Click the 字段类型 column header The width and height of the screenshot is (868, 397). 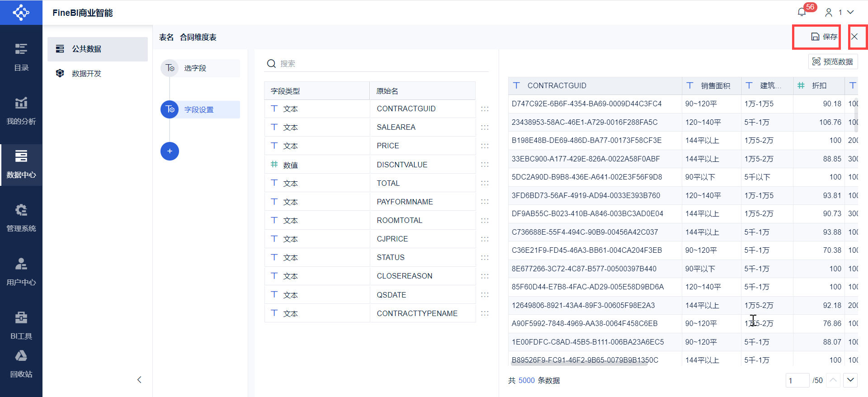(317, 91)
